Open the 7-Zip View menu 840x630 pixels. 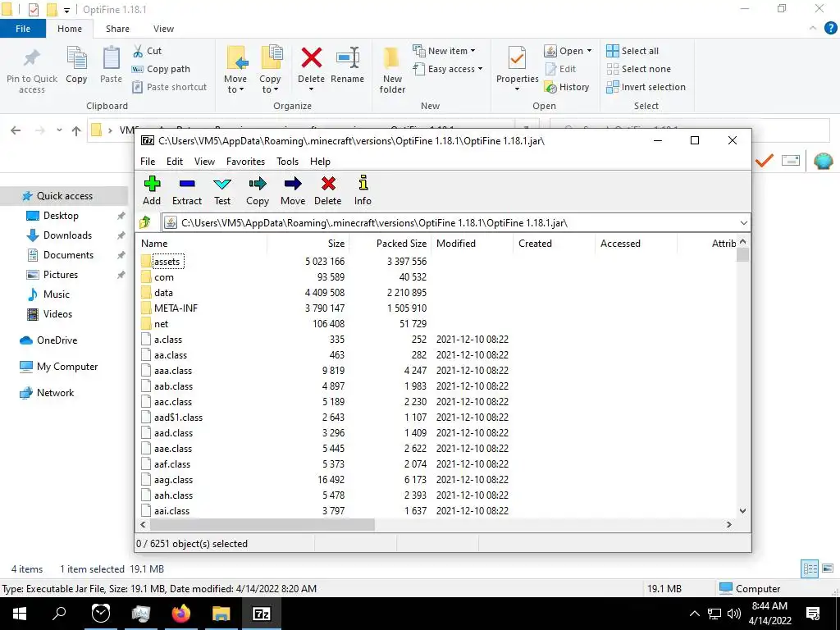click(x=204, y=162)
